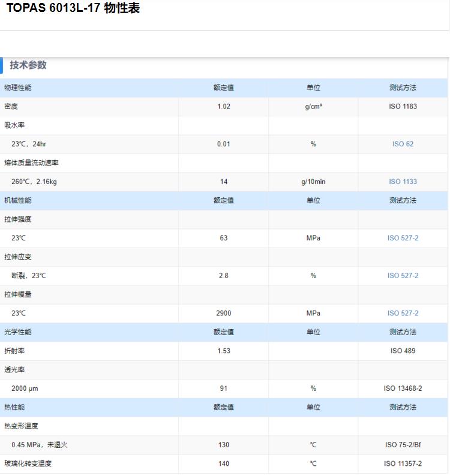Screen dimensions: 450x476
Task: Click the 0.45 MPa, 未退火 condition label
Action: (40, 445)
